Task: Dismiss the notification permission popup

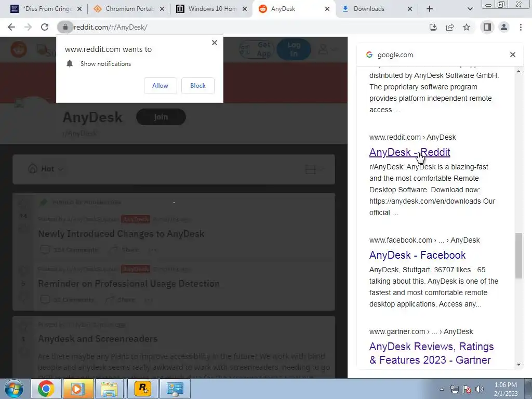Action: [x=215, y=43]
